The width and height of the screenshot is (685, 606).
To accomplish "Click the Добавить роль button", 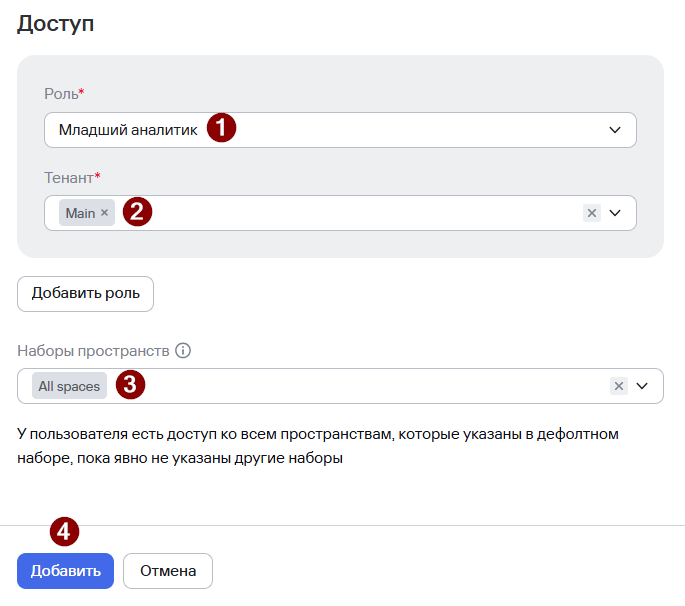I will pyautogui.click(x=85, y=294).
